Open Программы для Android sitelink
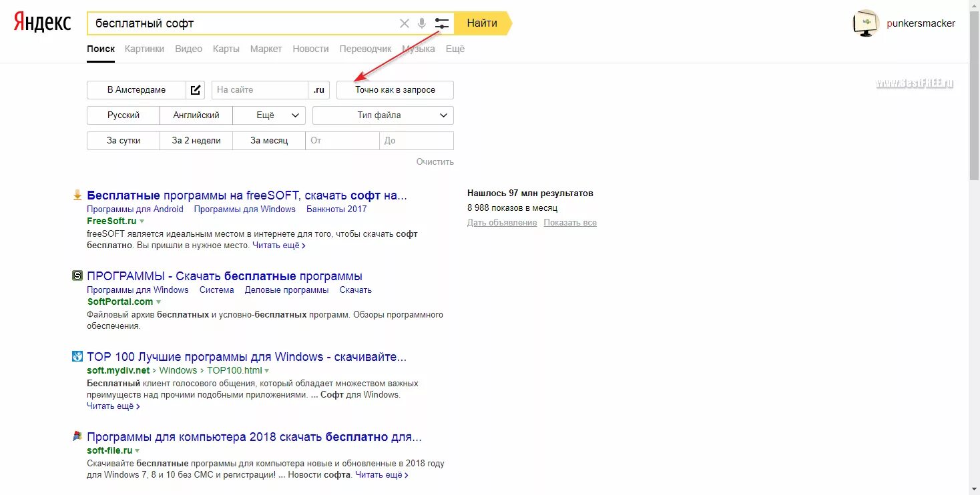 (135, 209)
